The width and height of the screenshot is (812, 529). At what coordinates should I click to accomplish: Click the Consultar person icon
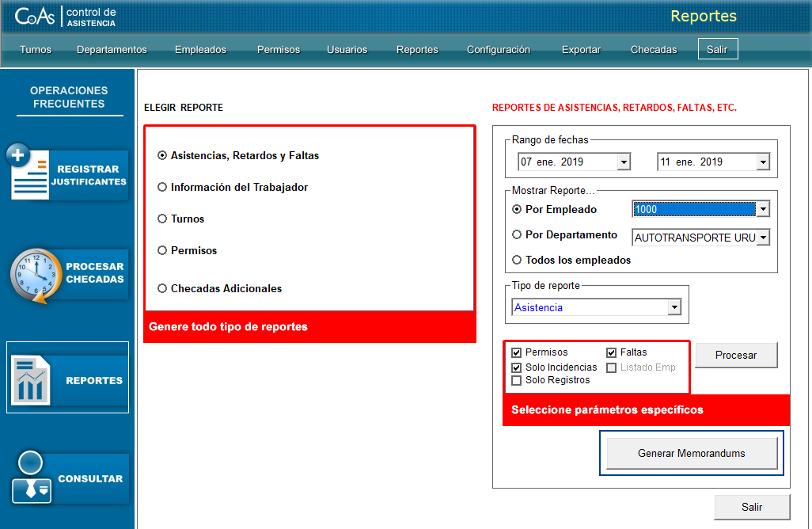tap(32, 478)
